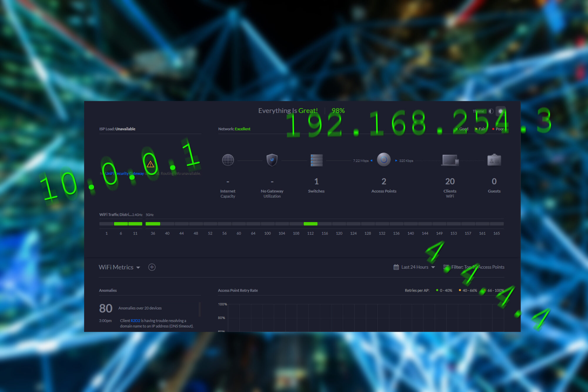Click the filter lines icon
588x392 pixels.
[x=446, y=267]
